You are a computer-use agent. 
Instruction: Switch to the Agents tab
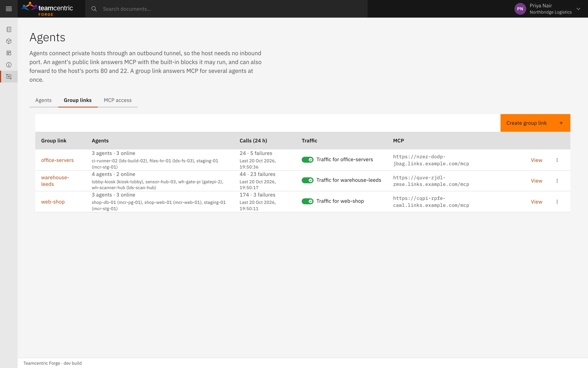[43, 100]
